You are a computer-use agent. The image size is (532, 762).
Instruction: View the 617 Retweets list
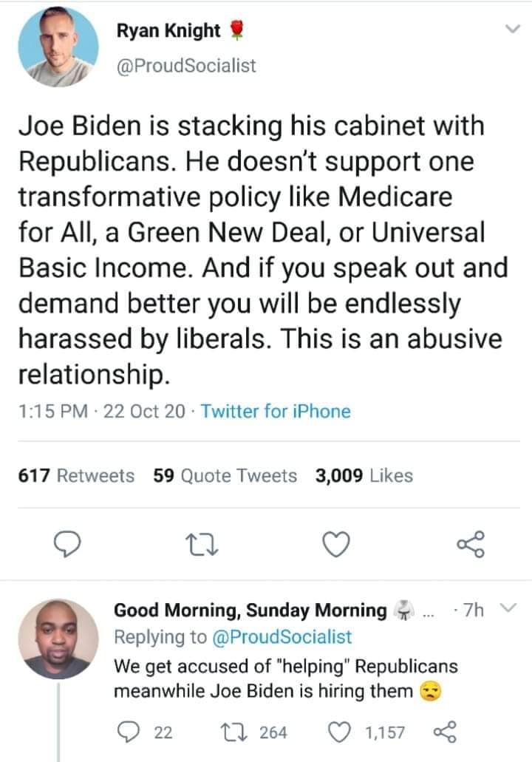[76, 476]
